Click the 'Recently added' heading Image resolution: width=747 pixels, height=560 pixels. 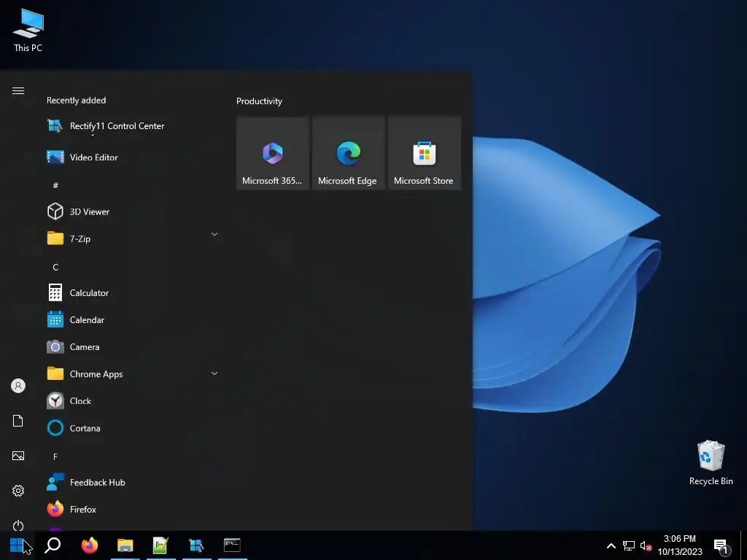pyautogui.click(x=76, y=101)
